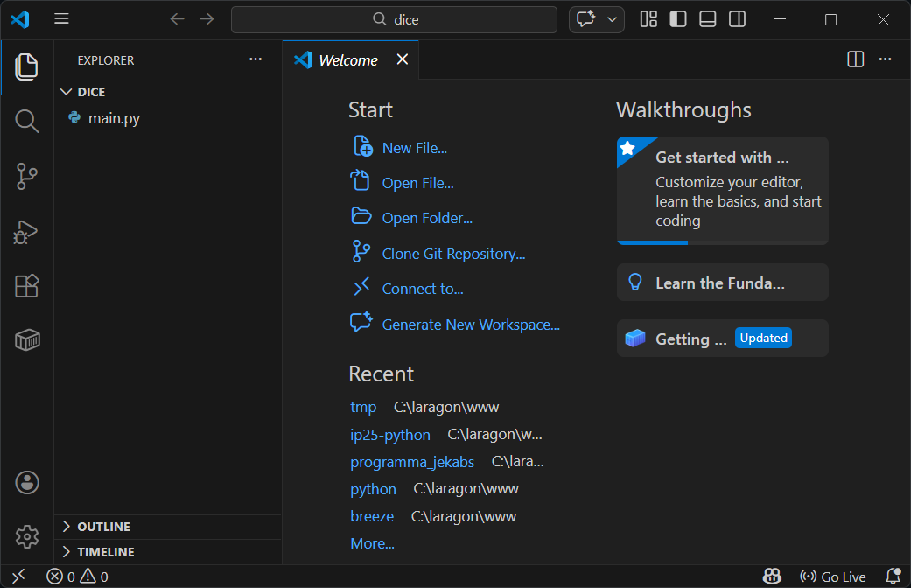Open the Run and Debug view
This screenshot has height=588, width=911.
coord(26,231)
